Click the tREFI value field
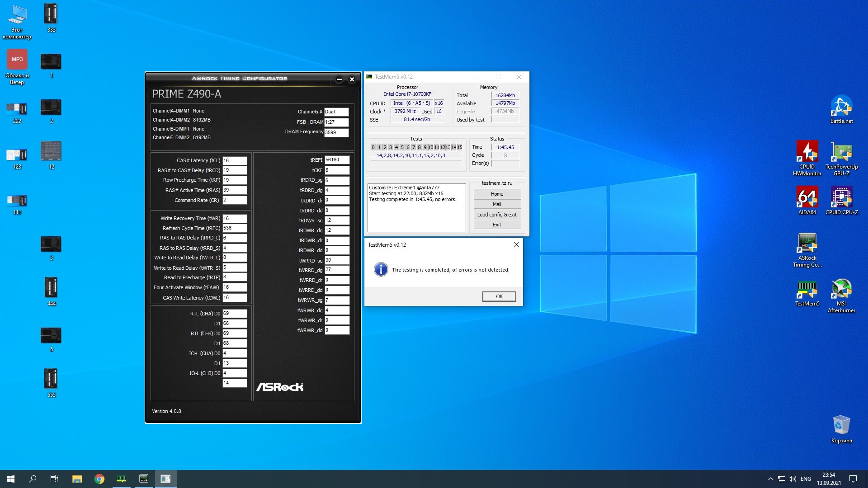The width and height of the screenshot is (868, 488). coord(337,160)
